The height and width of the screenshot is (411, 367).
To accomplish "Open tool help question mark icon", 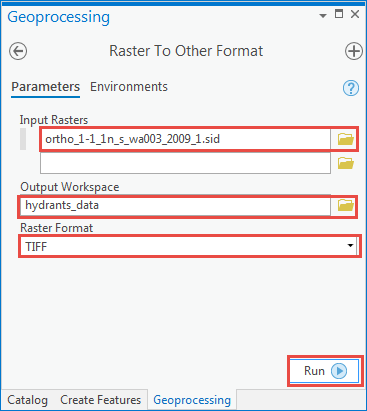I will pos(351,88).
